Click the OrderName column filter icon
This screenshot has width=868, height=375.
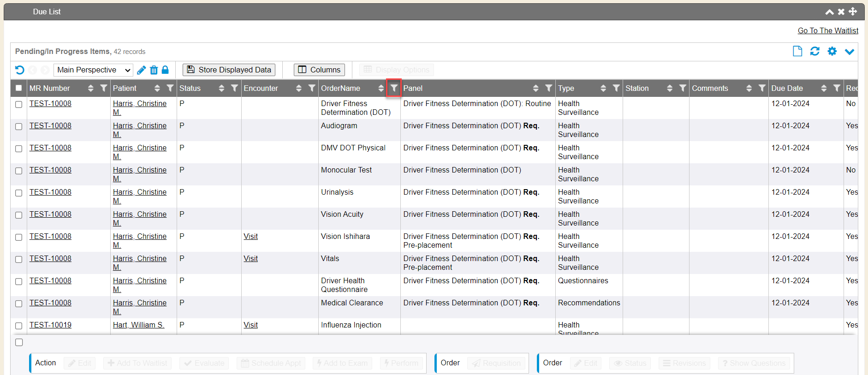(394, 88)
